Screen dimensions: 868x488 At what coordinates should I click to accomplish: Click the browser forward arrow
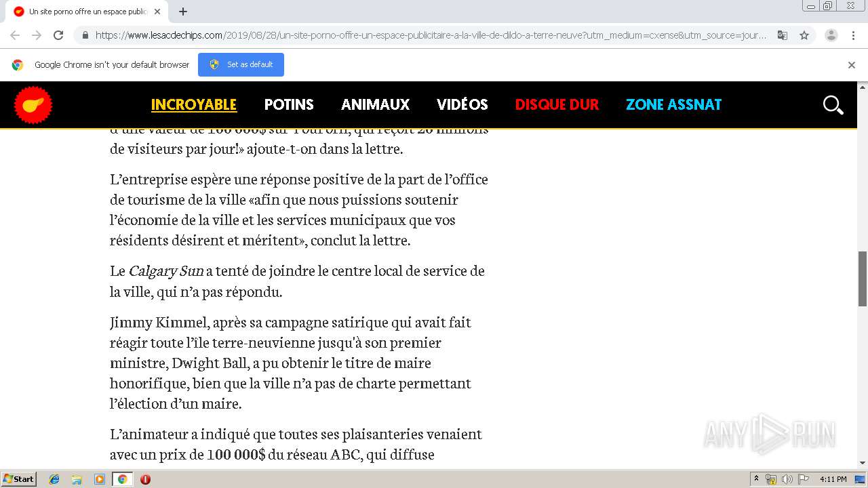[x=37, y=35]
